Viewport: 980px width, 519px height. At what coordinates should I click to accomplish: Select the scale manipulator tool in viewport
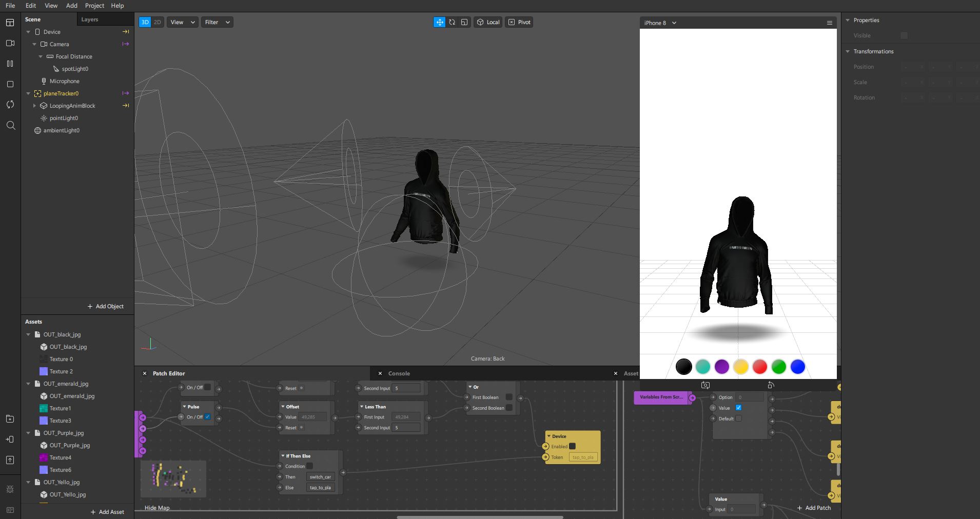tap(464, 22)
